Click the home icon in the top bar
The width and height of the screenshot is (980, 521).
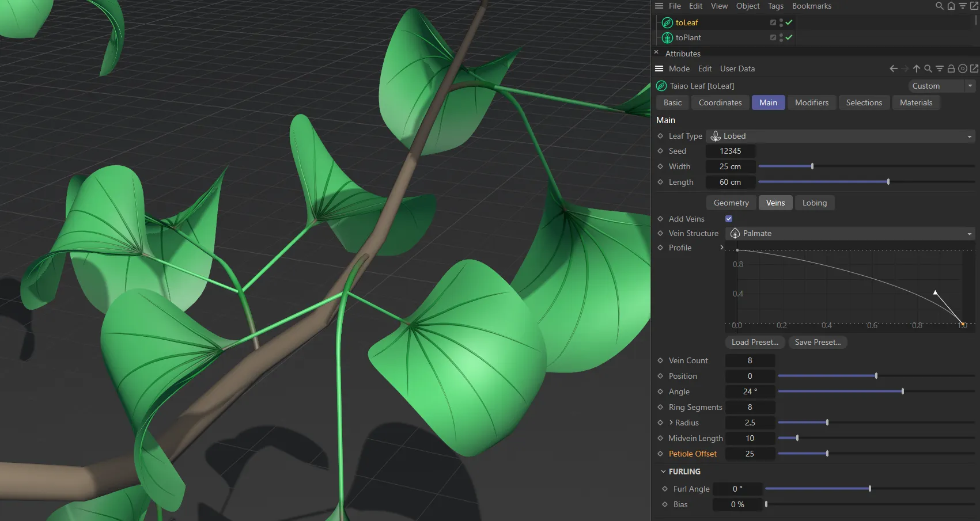pos(951,6)
